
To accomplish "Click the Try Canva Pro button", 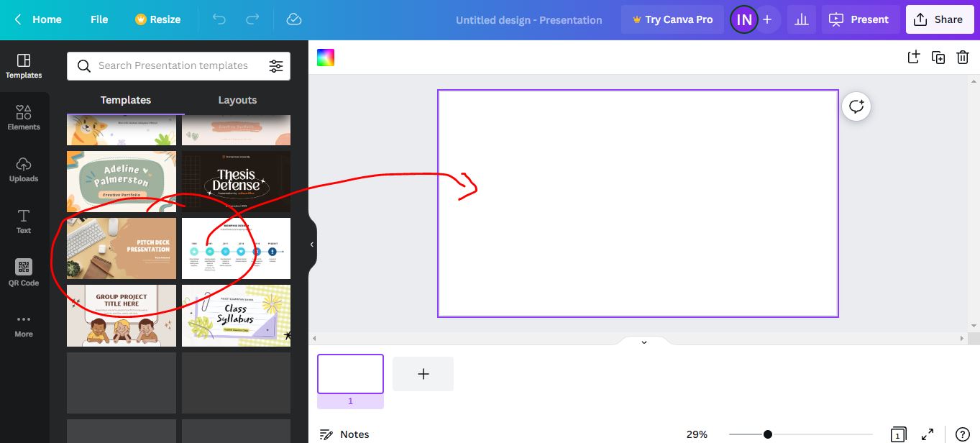I will click(x=672, y=19).
